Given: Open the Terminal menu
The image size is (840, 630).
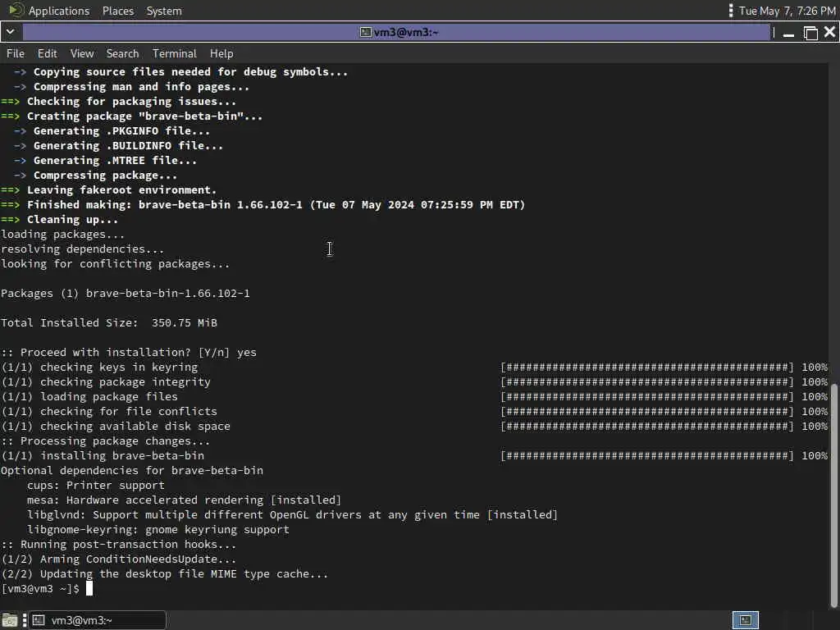Looking at the screenshot, I should click(175, 53).
